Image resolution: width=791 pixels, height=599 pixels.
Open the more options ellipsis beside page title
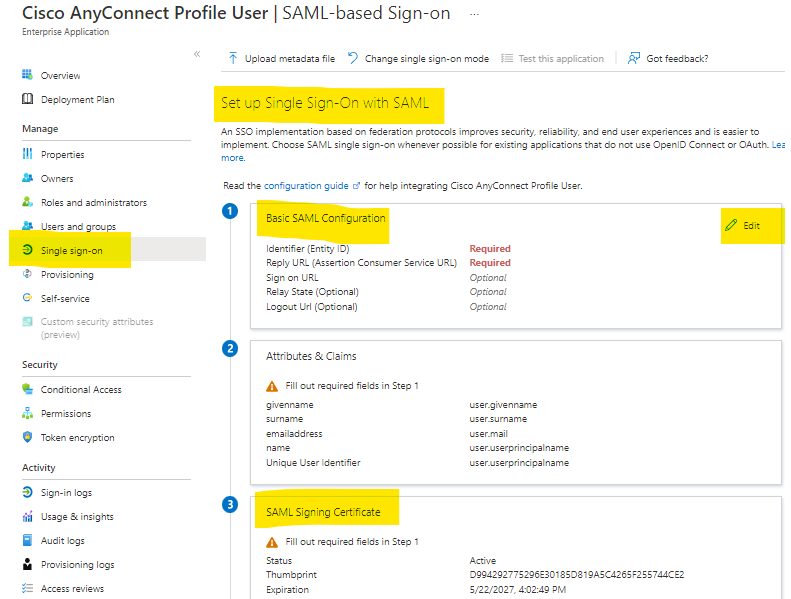[x=474, y=14]
